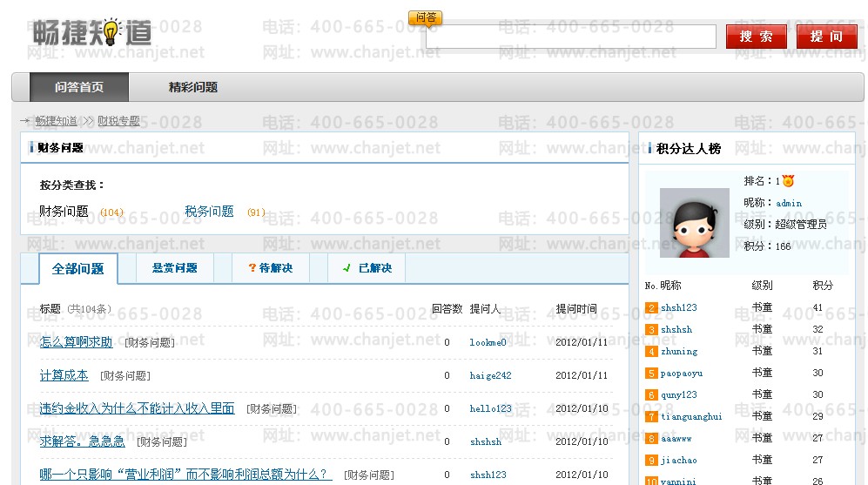Open question 求解答。急急急

point(82,441)
